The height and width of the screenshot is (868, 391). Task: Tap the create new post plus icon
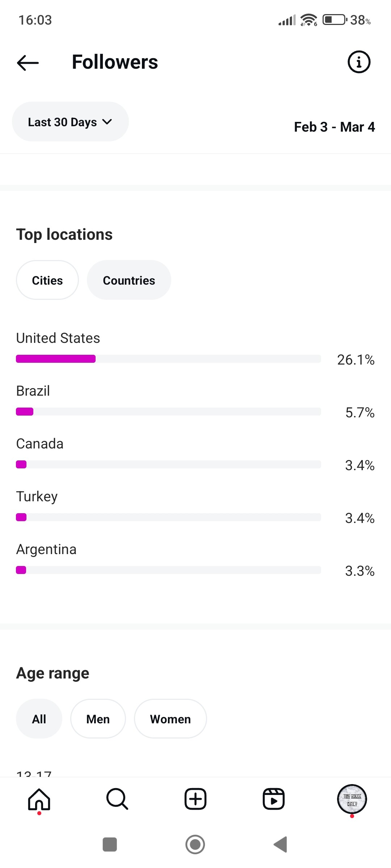click(x=195, y=799)
